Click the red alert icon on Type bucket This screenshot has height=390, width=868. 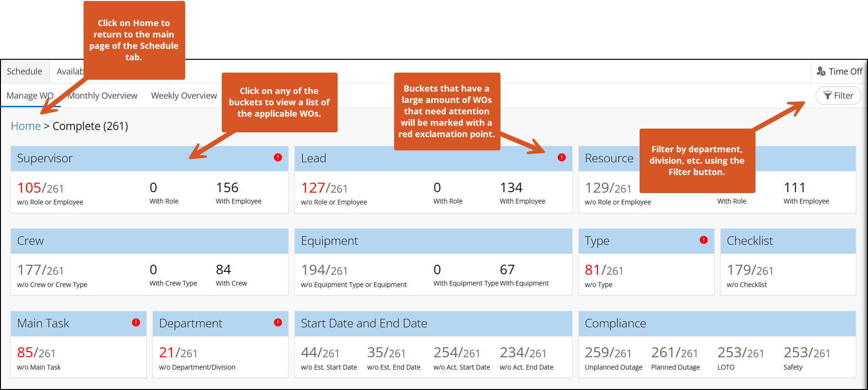[704, 240]
